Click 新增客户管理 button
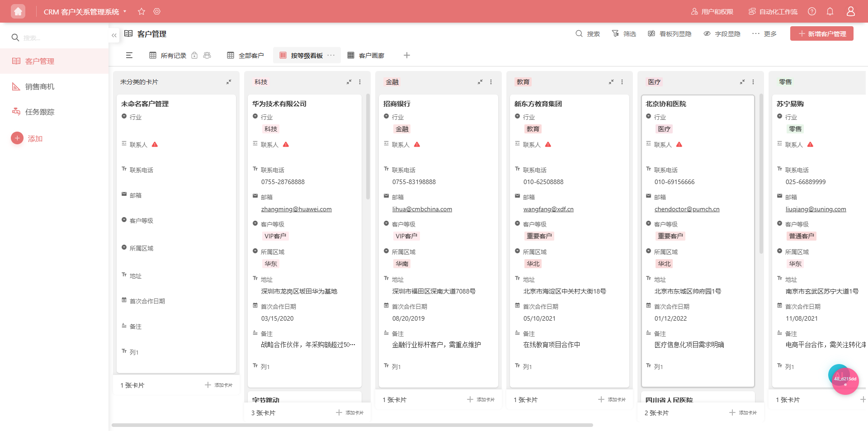This screenshot has height=431, width=868. click(x=822, y=34)
